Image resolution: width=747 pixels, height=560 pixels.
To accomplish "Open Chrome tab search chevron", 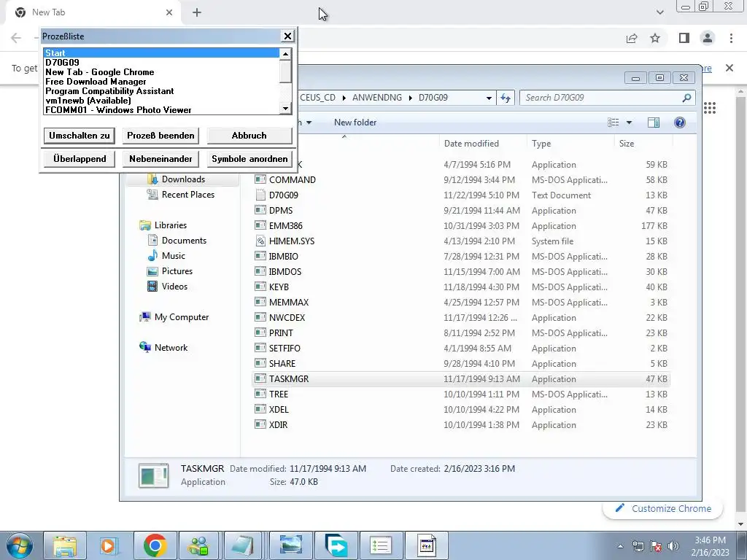I will 659,12.
